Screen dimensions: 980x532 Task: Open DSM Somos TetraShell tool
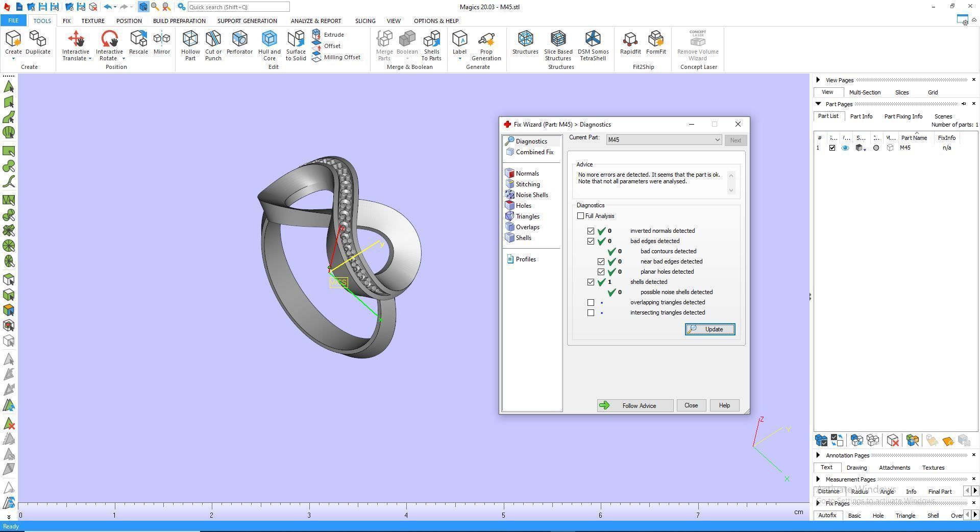pos(593,45)
